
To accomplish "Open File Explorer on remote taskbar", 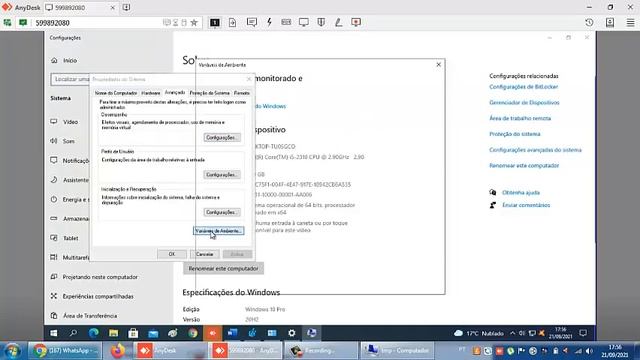I will point(113,333).
